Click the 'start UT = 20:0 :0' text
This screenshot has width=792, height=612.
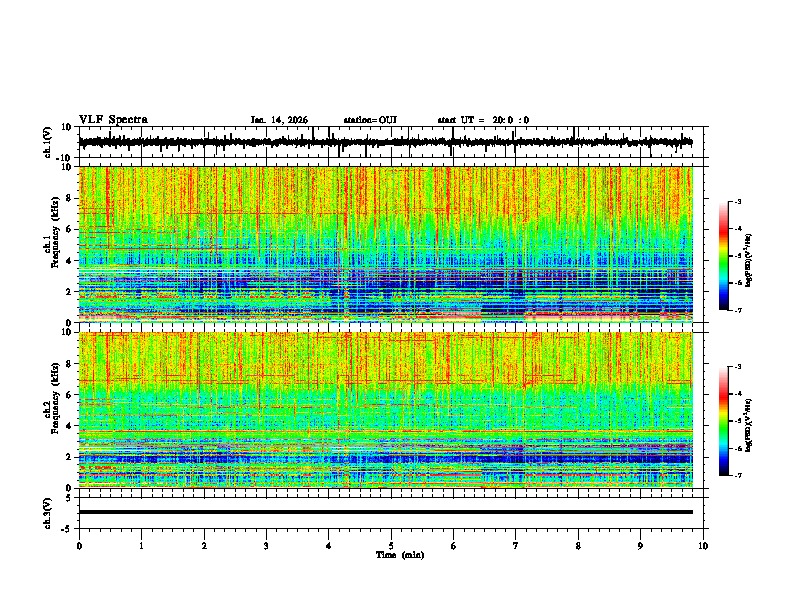pos(483,120)
